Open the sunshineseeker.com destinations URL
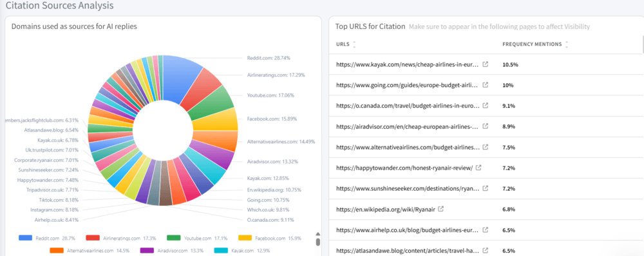 point(408,188)
